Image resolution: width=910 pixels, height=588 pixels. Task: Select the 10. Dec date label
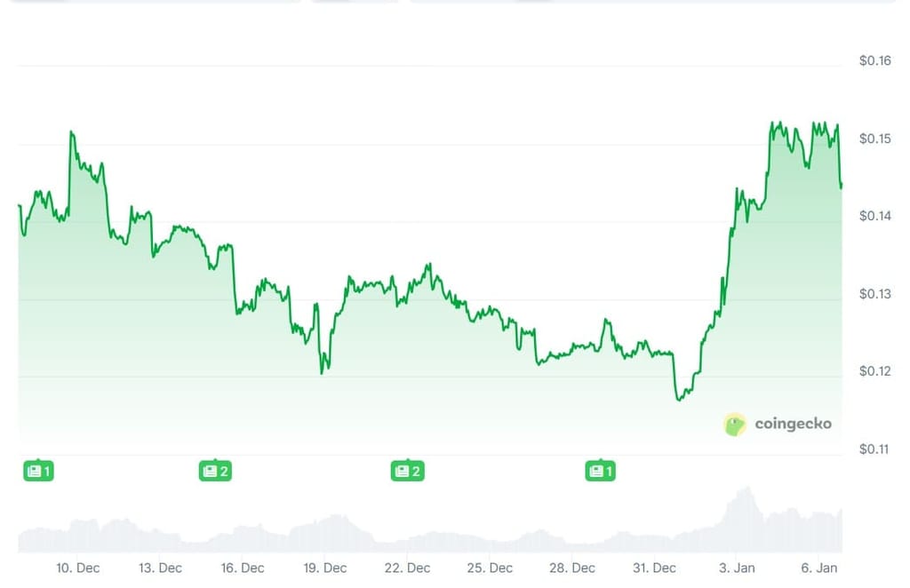point(78,568)
